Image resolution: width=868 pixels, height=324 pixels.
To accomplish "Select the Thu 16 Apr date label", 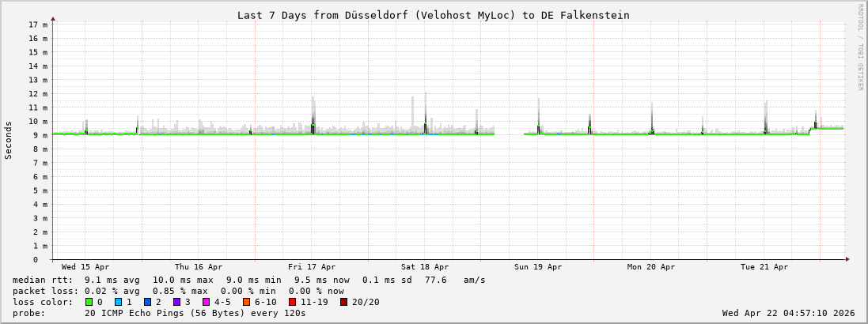I will [199, 267].
